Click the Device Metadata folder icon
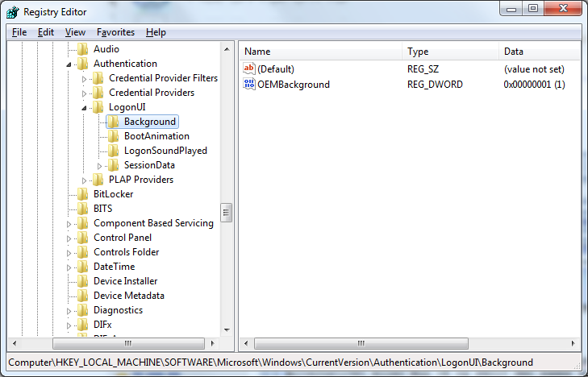 tap(82, 296)
